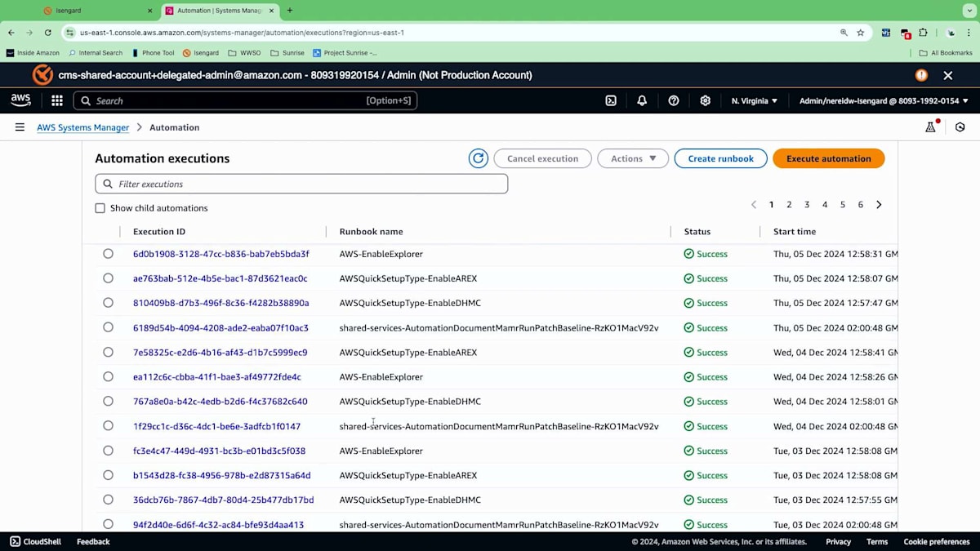The width and height of the screenshot is (980, 551).
Task: Open the notifications bell
Action: pyautogui.click(x=642, y=100)
